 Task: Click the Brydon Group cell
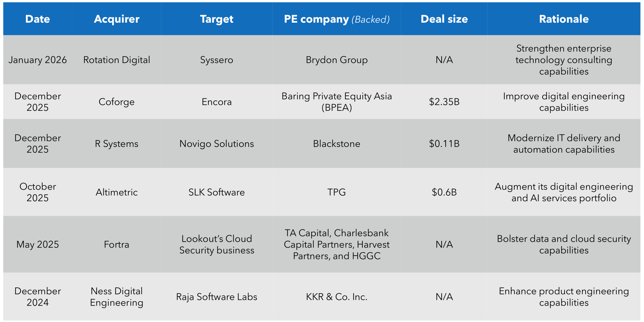tap(337, 60)
